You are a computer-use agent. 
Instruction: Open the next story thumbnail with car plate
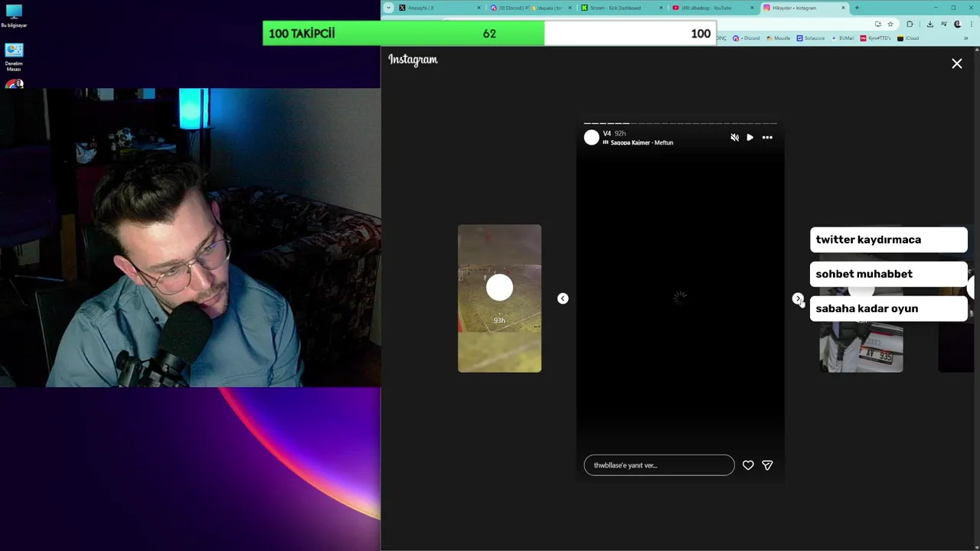[x=861, y=347]
